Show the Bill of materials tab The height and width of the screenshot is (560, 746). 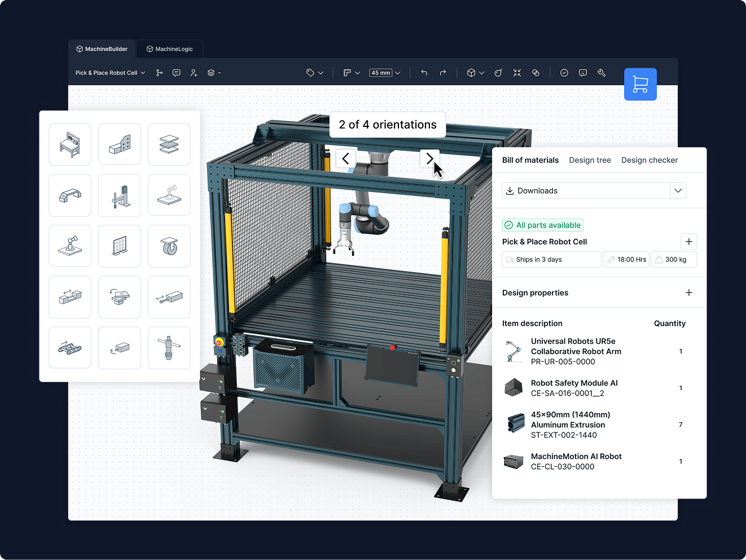tap(530, 160)
